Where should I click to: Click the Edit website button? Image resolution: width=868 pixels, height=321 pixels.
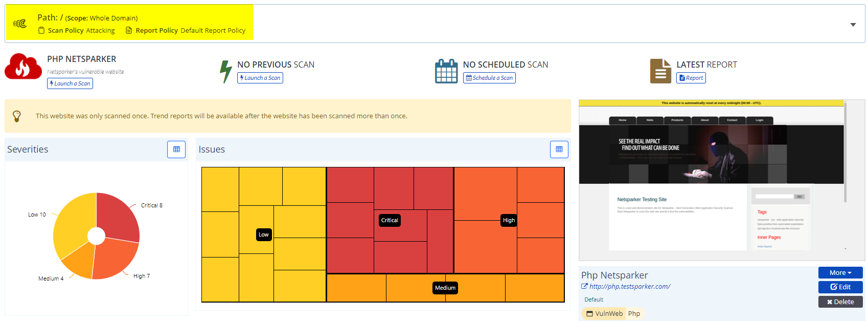(x=840, y=287)
